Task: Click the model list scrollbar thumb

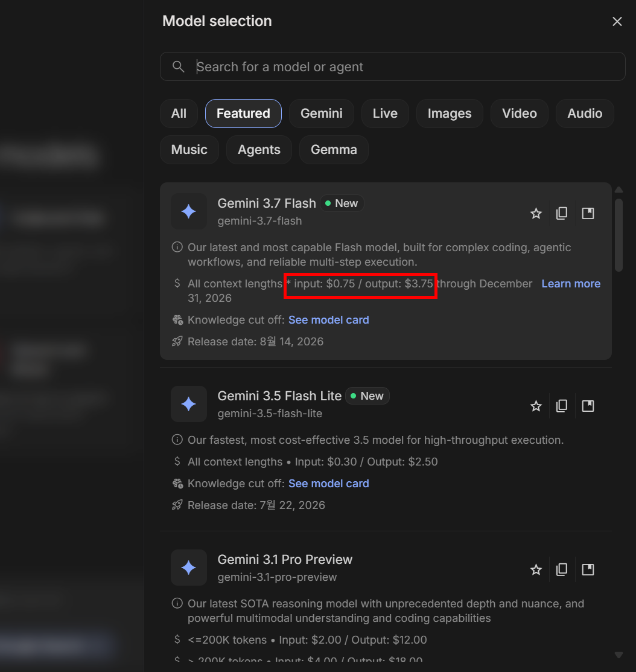Action: [619, 235]
